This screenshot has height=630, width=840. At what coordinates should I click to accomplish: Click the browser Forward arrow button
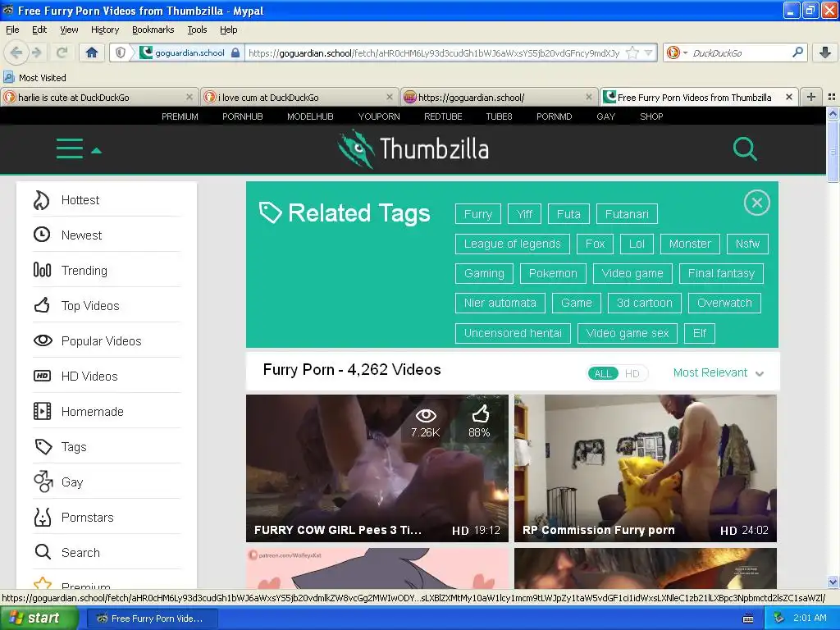click(36, 52)
